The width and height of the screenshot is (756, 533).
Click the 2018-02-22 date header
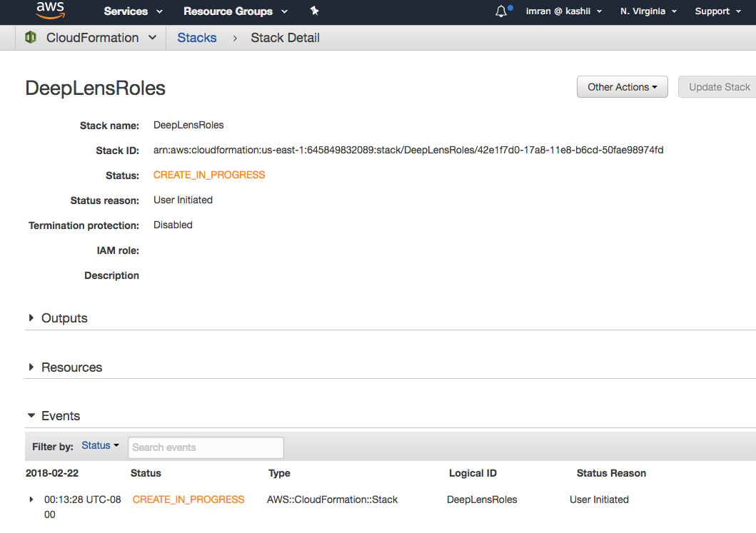tap(52, 473)
